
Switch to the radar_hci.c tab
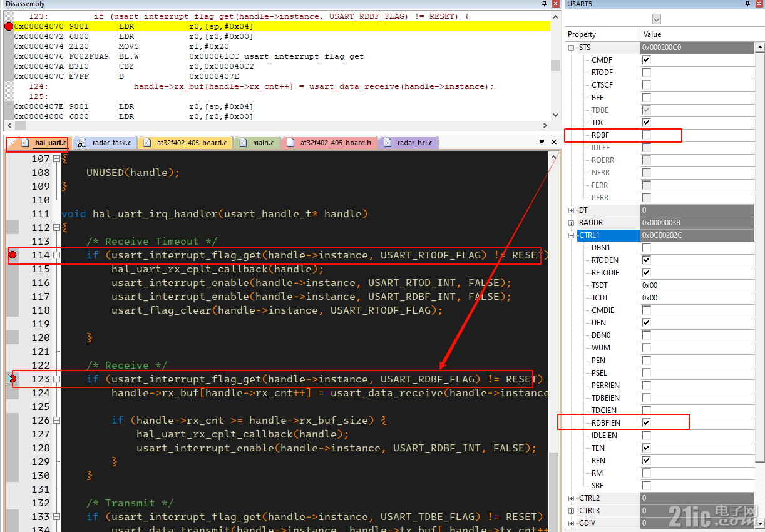[414, 143]
